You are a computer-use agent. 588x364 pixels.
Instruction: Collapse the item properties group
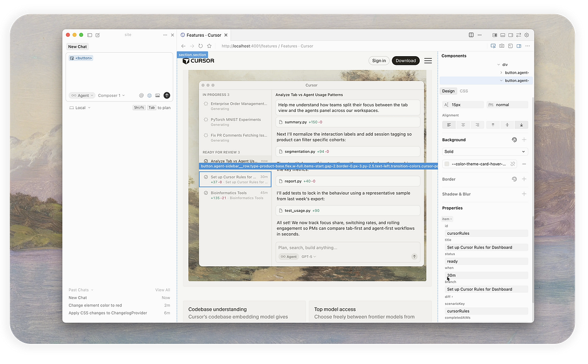[x=447, y=219]
